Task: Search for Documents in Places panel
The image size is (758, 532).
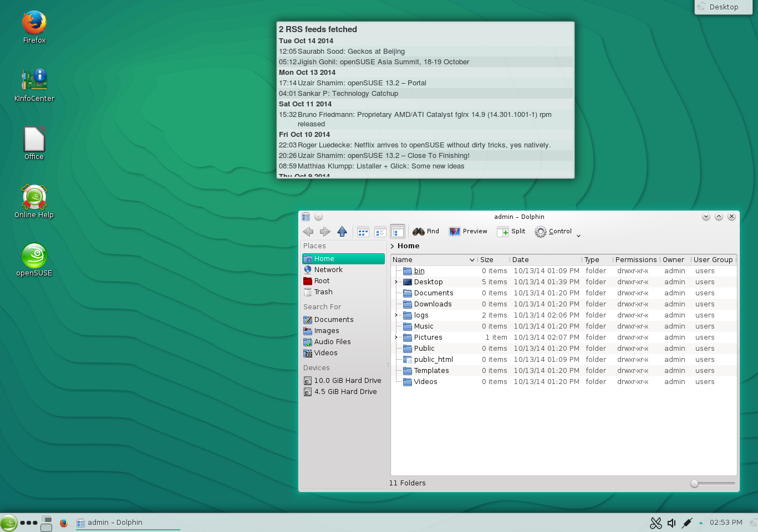Action: coord(343,320)
